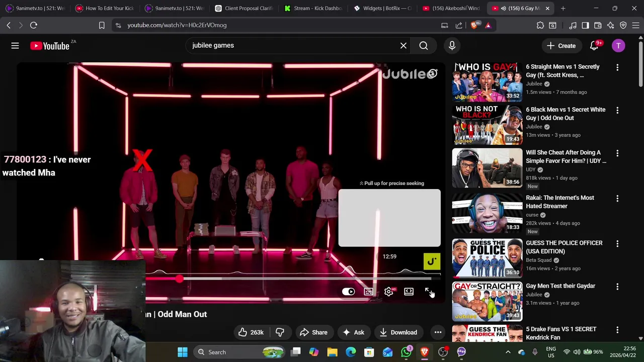Open '6 Straight Men vs 1 Secretly Gay' thumbnail
644x362 pixels.
coord(487,82)
